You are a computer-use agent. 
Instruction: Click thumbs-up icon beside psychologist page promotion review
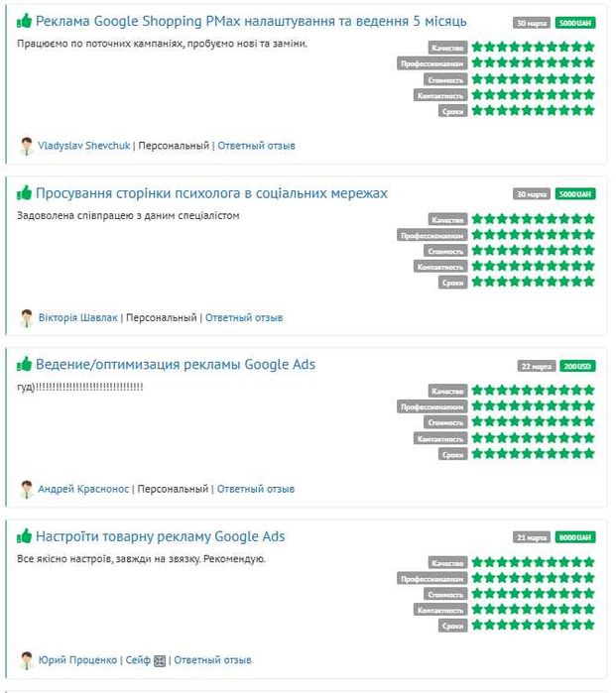point(25,192)
